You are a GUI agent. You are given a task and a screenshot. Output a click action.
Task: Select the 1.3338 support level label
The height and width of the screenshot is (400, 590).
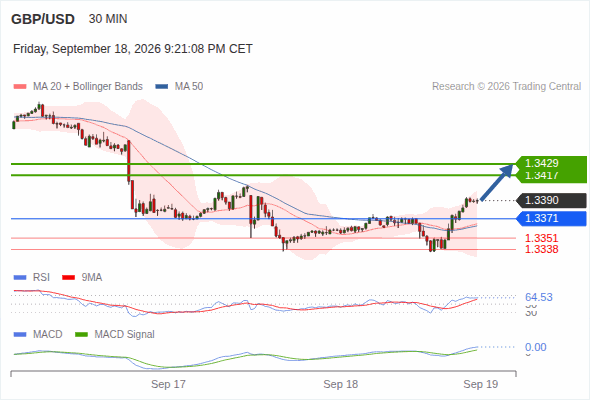coord(541,249)
